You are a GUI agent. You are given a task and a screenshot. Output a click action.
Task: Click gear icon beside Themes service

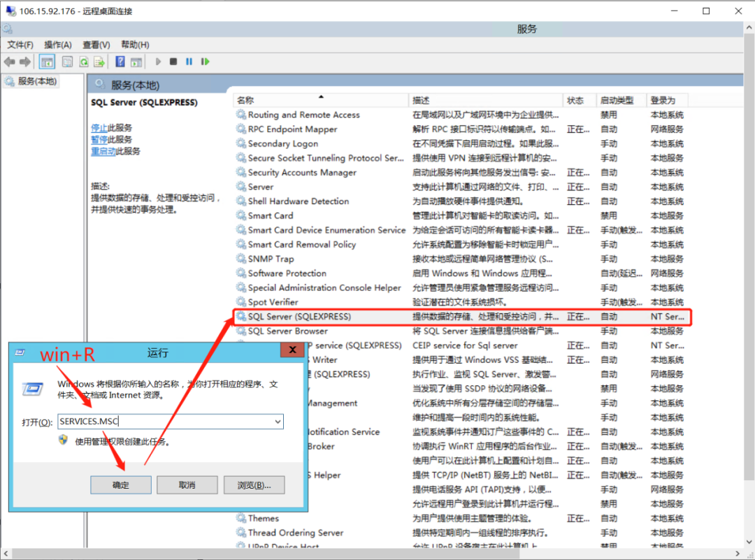[240, 518]
